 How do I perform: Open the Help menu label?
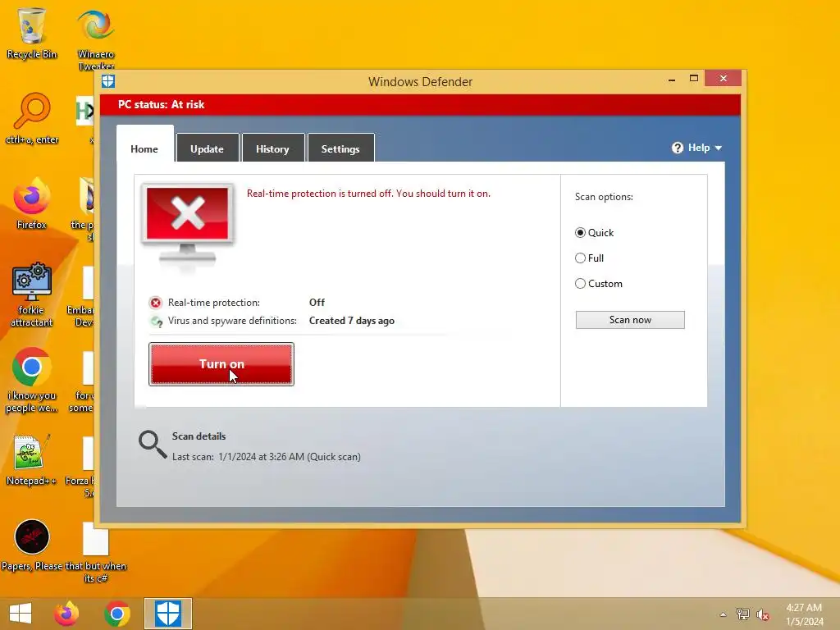pyautogui.click(x=699, y=148)
